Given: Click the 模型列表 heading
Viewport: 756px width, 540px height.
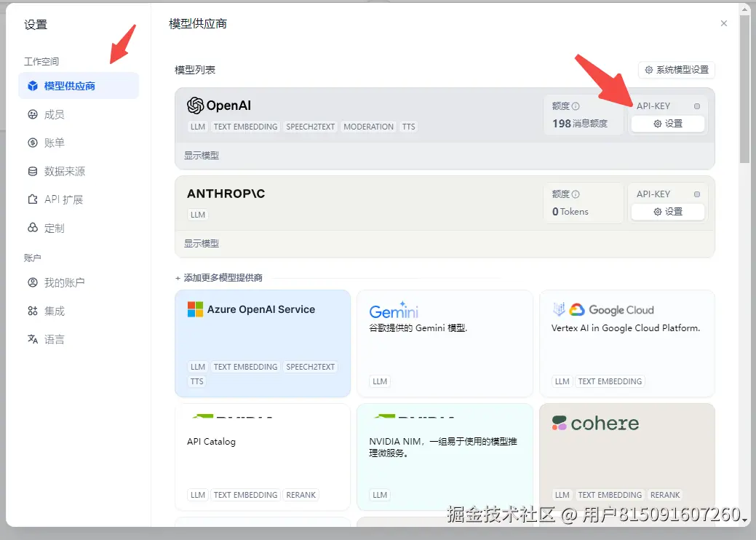Looking at the screenshot, I should 195,70.
